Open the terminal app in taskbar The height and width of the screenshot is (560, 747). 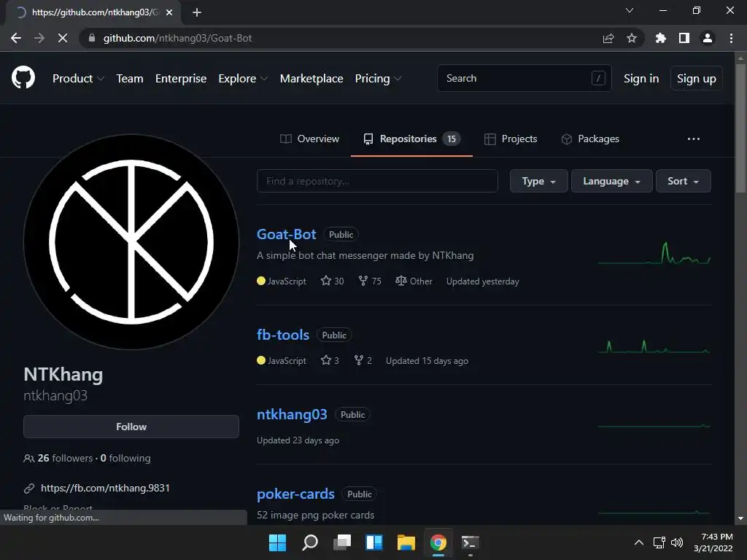pyautogui.click(x=471, y=542)
